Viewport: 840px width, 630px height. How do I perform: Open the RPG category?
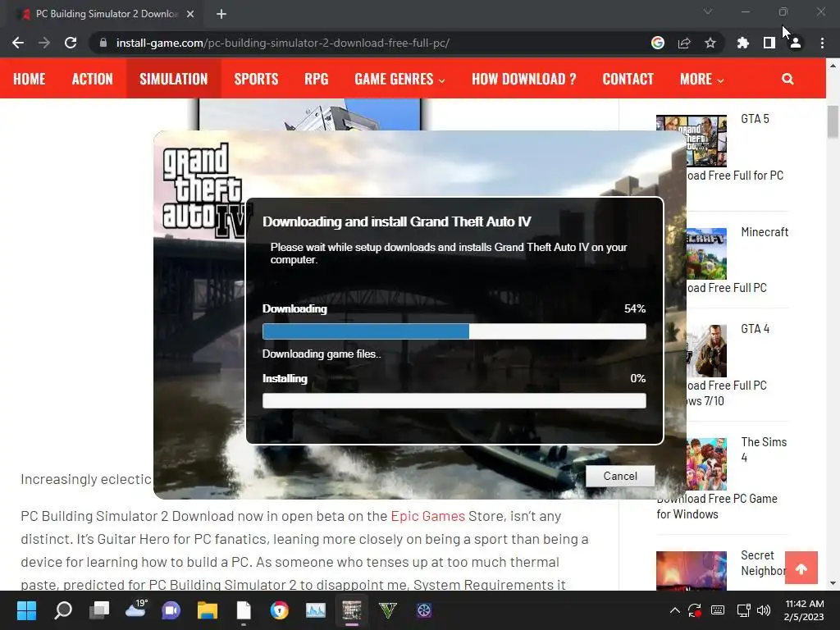316,79
